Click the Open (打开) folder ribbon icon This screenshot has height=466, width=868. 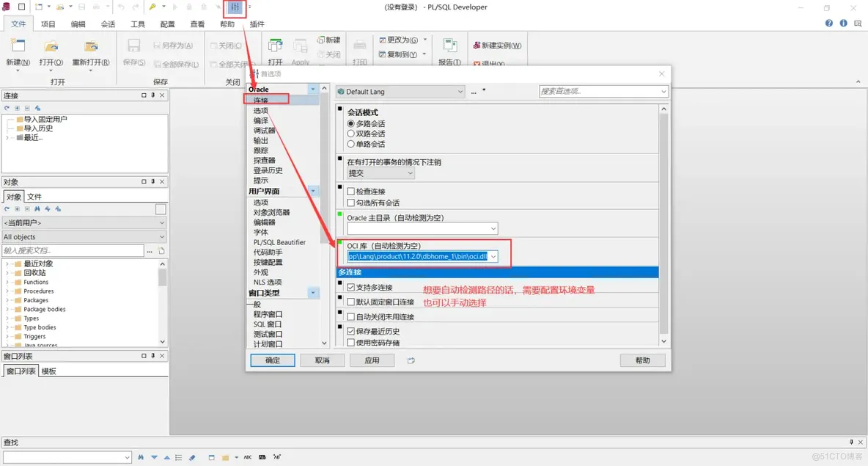tap(51, 46)
